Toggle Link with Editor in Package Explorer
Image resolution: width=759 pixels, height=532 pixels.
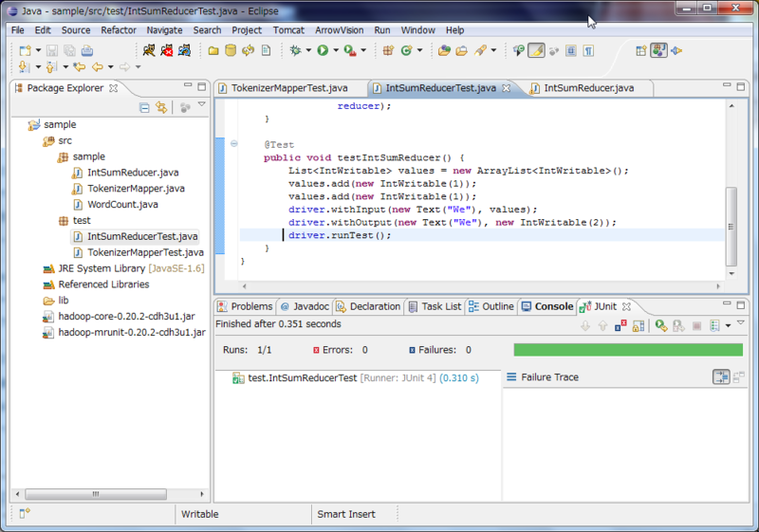point(161,107)
